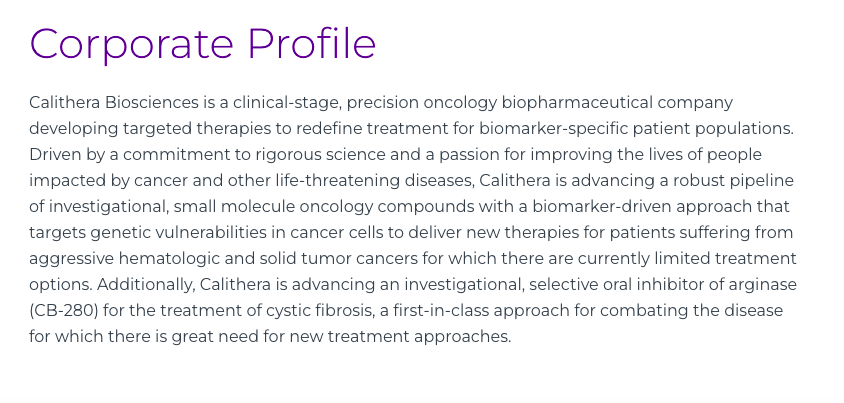This screenshot has width=844, height=403.
Task: Click the words "Calithera Biosciences" in the first line
Action: click(x=114, y=102)
